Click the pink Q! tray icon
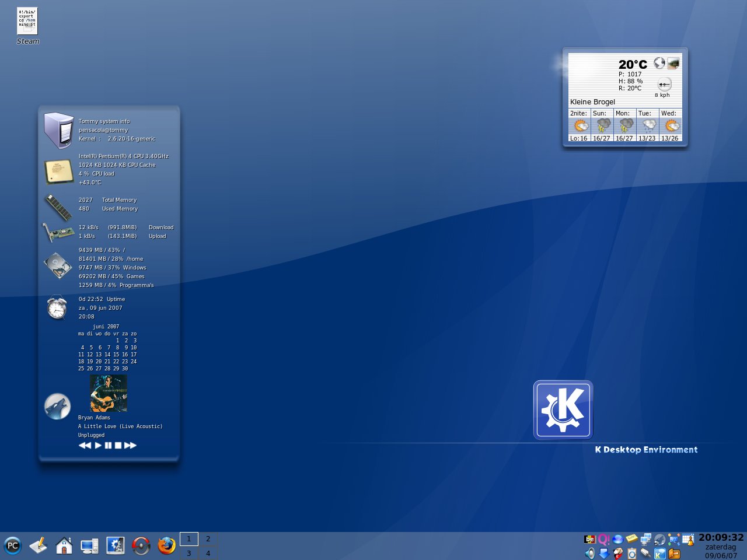Screen dimensions: 747x560 click(x=603, y=540)
